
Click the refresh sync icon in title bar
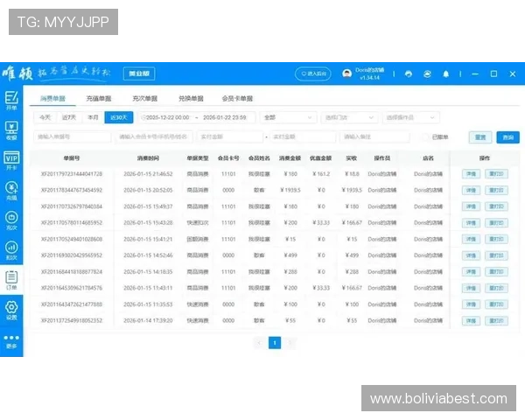(x=427, y=73)
